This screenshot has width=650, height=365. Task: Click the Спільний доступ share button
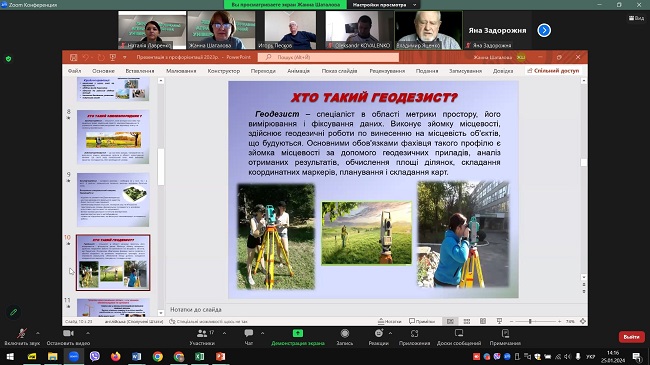coord(553,71)
